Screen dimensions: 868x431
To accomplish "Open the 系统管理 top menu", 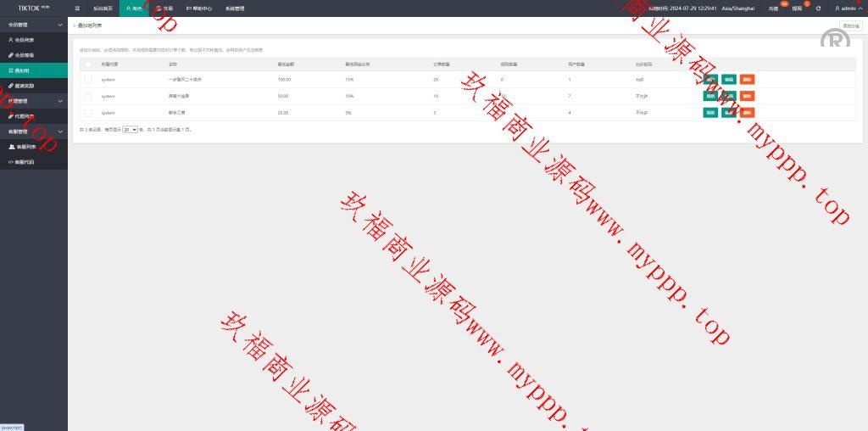I will point(235,8).
